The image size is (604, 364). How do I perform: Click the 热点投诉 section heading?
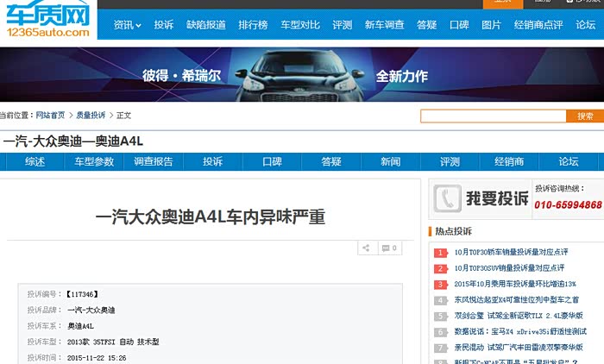click(x=453, y=231)
